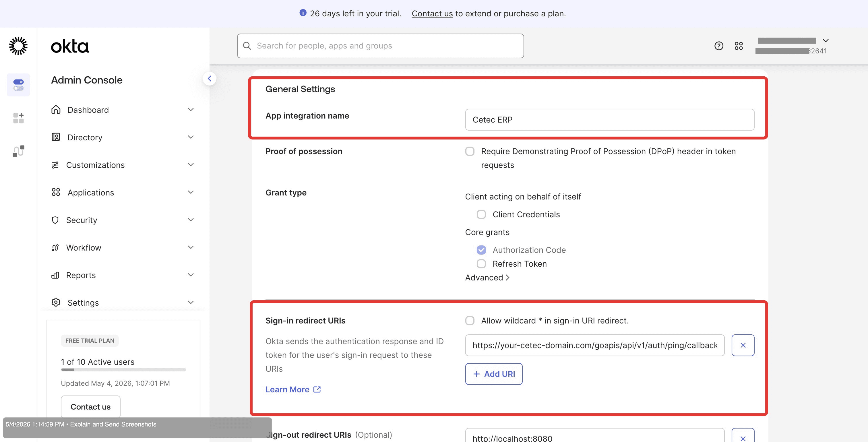This screenshot has width=868, height=442.
Task: Click the trial info icon in banner
Action: tap(303, 13)
